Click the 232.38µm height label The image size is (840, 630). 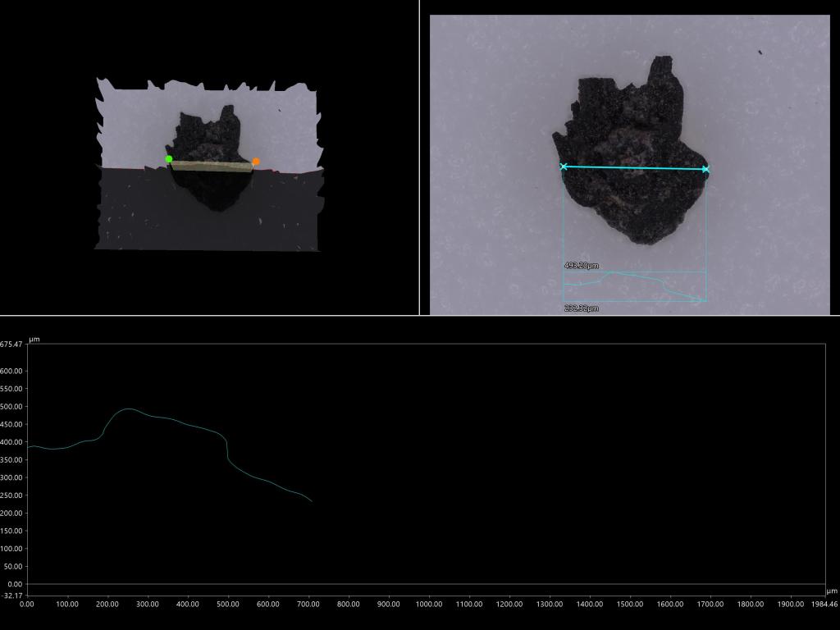(x=582, y=308)
